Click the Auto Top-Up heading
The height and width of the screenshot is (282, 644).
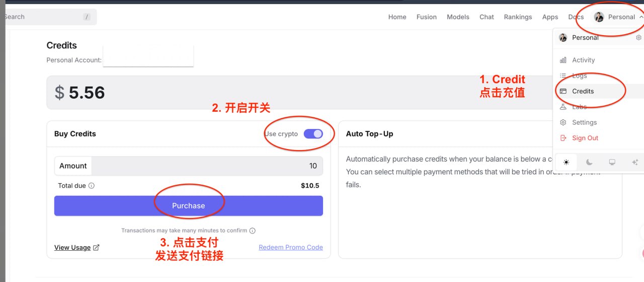click(370, 134)
